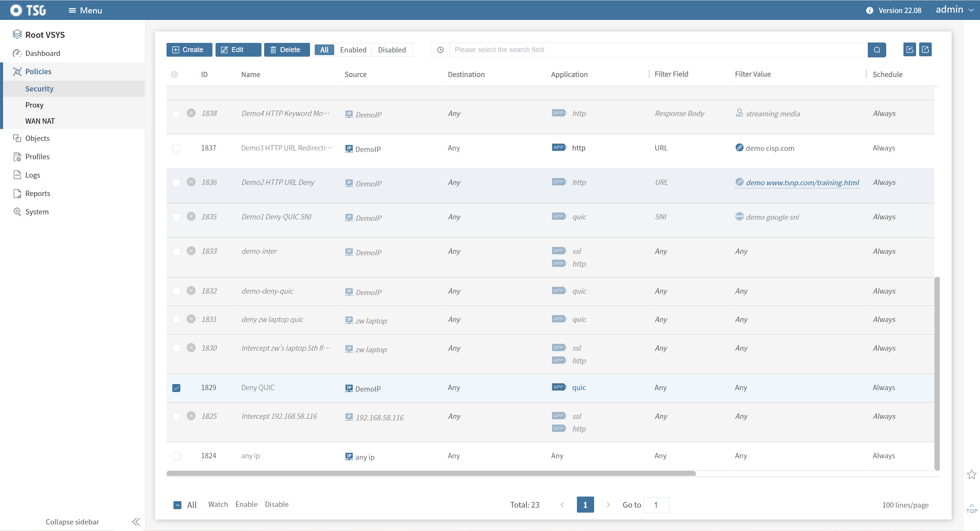This screenshot has height=531, width=980.
Task: Click the scroll-to-TOP icon
Action: point(972,508)
